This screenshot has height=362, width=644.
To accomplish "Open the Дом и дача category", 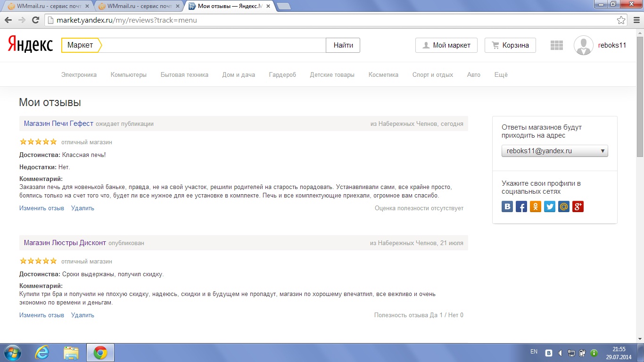I will point(239,74).
